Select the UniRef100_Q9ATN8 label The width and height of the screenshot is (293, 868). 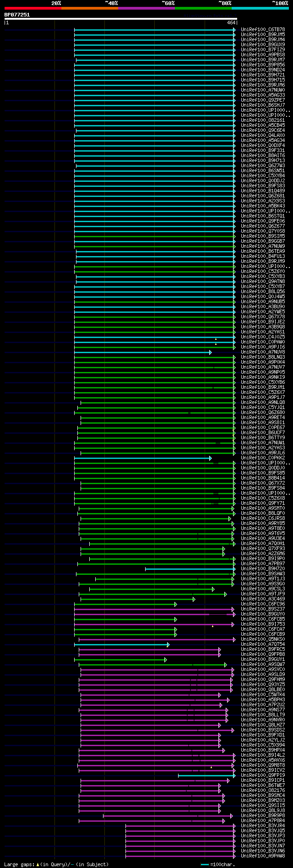(x=263, y=281)
